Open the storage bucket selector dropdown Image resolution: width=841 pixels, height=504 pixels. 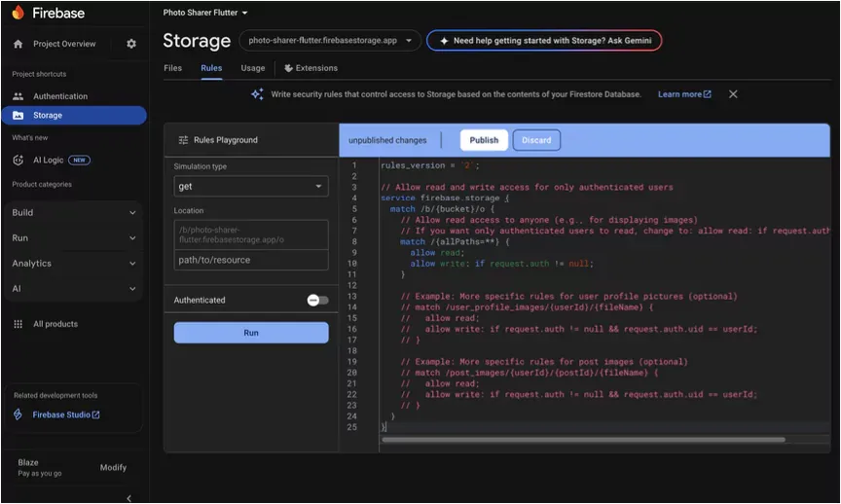330,41
